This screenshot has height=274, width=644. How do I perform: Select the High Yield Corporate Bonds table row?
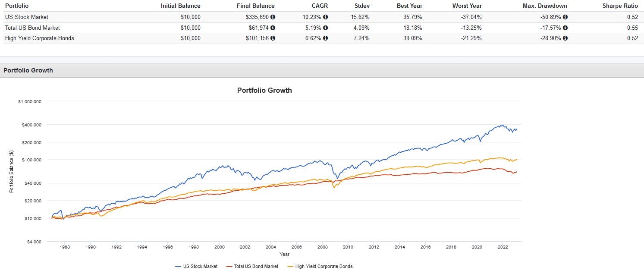pyautogui.click(x=322, y=38)
